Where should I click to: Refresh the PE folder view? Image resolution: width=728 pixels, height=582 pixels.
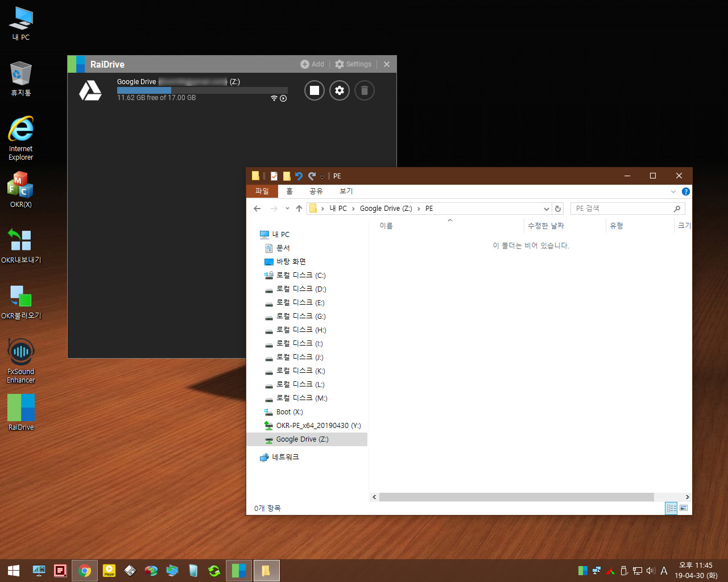pyautogui.click(x=558, y=209)
